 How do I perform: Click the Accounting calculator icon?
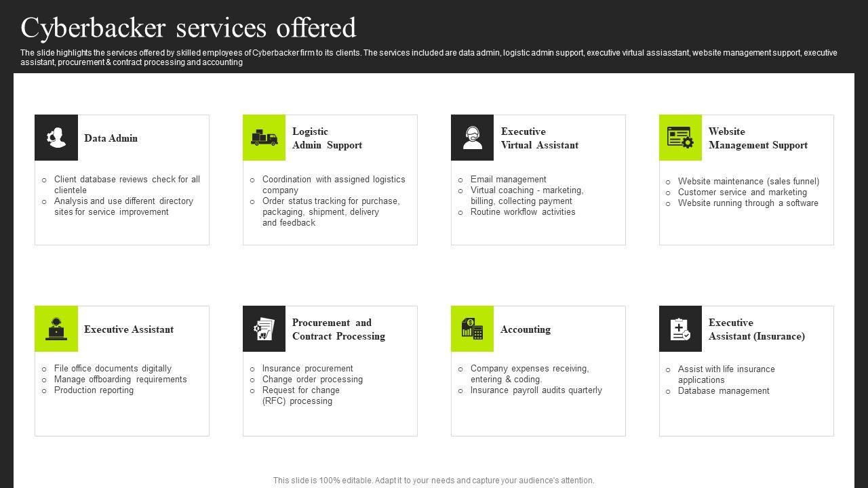tap(473, 329)
